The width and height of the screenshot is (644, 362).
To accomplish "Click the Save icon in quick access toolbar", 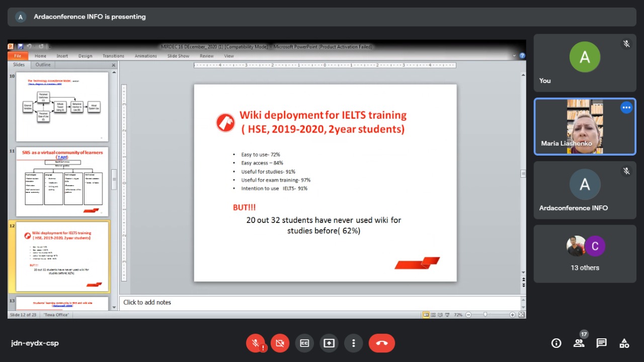I will 21,46.
